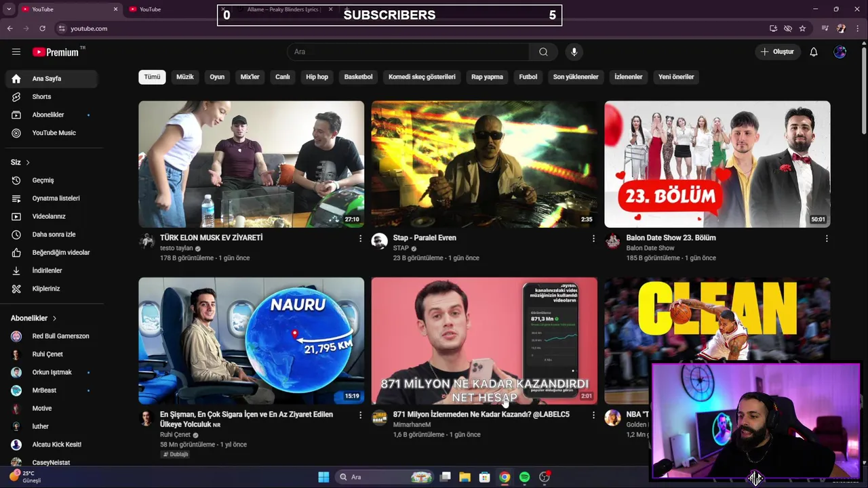This screenshot has height=488, width=868.
Task: Click the browser back arrow
Action: 9,28
